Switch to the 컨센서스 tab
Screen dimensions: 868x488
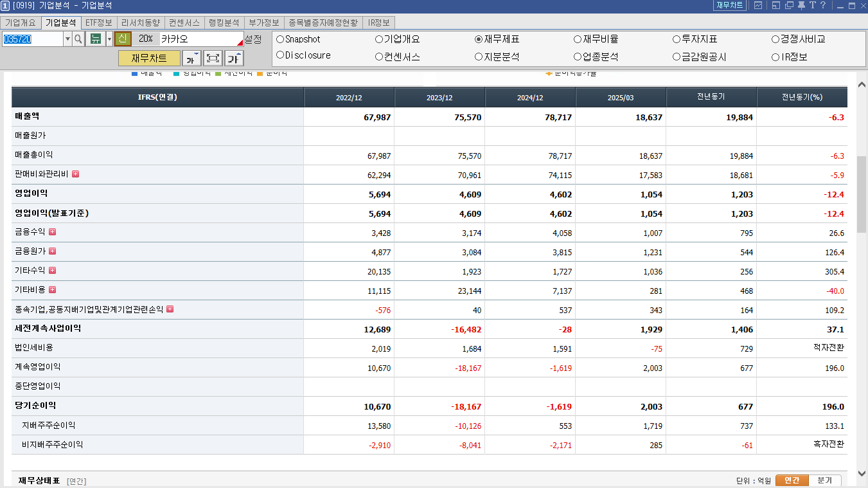[184, 23]
